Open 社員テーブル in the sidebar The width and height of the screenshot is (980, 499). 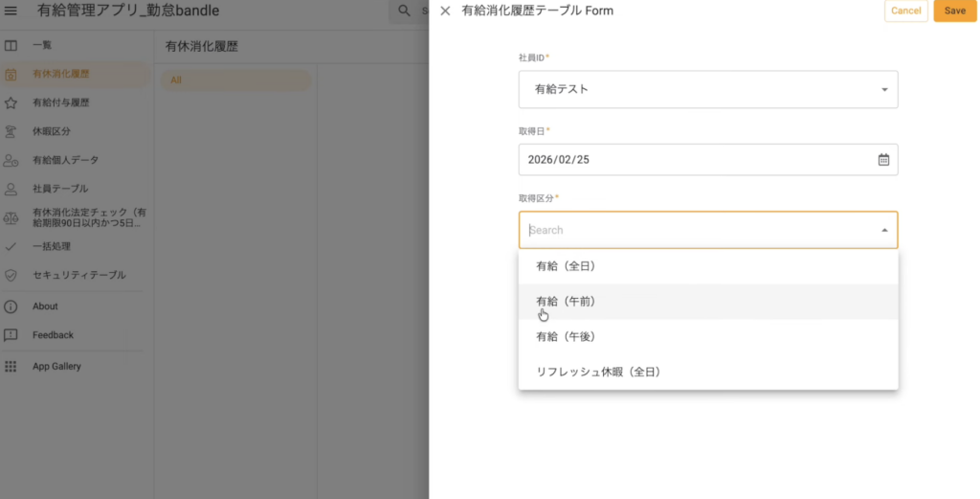tap(59, 189)
